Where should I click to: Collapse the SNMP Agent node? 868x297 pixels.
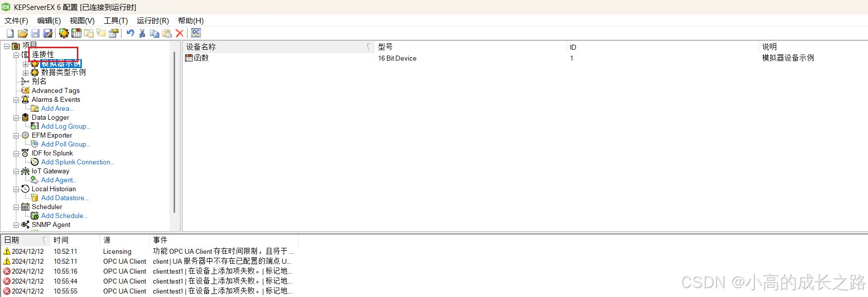16,225
